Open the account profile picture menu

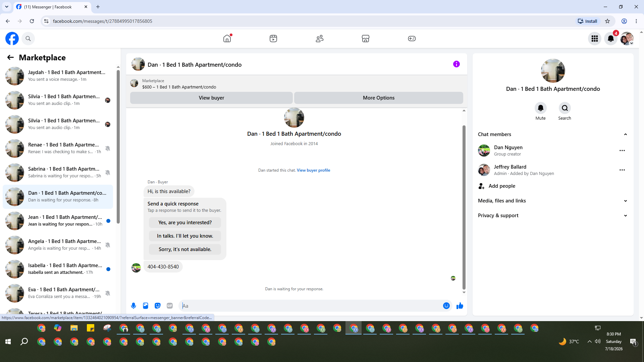[x=627, y=39]
